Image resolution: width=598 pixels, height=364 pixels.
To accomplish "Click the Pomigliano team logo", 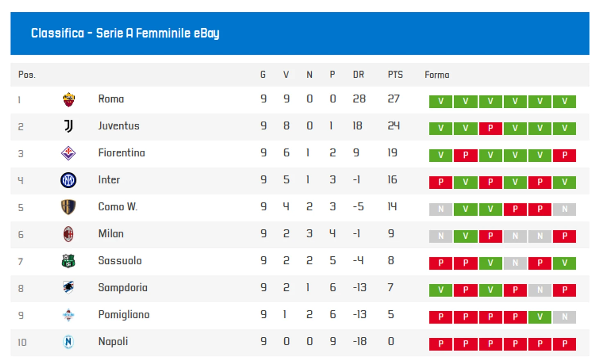I will point(68,315).
